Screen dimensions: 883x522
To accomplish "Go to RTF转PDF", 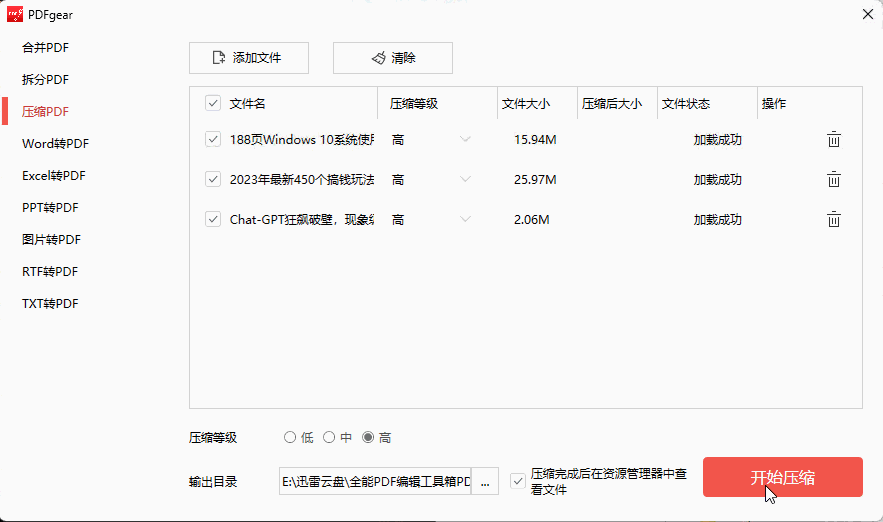I will pos(50,272).
